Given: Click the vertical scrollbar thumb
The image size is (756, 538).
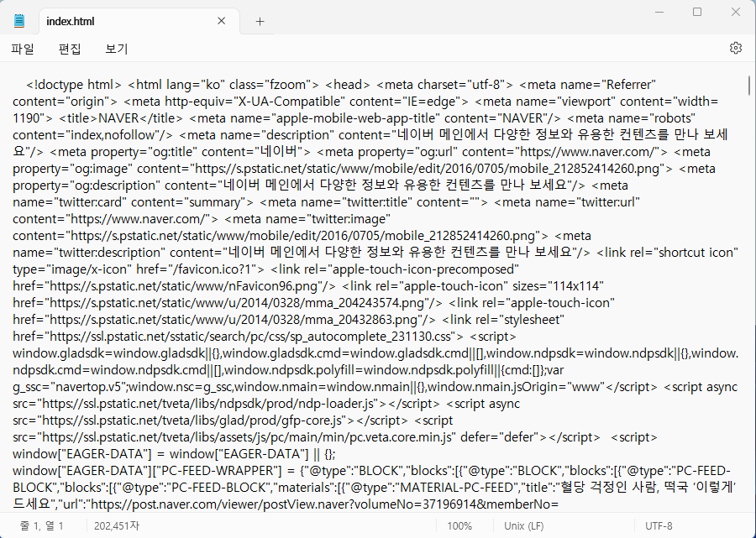Looking at the screenshot, I should 748,86.
